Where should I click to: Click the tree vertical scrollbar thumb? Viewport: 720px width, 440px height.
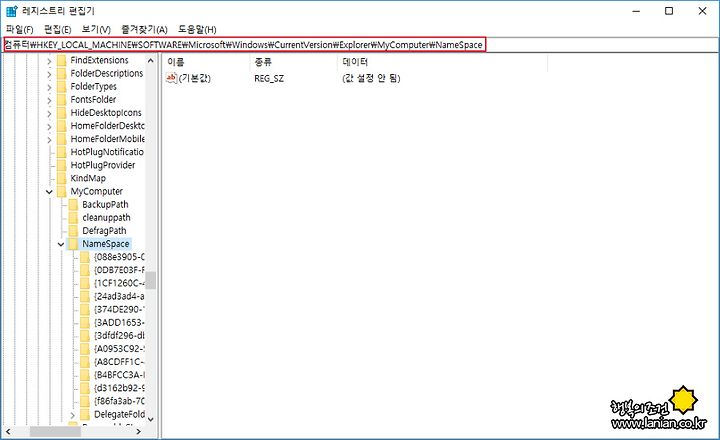click(x=151, y=280)
